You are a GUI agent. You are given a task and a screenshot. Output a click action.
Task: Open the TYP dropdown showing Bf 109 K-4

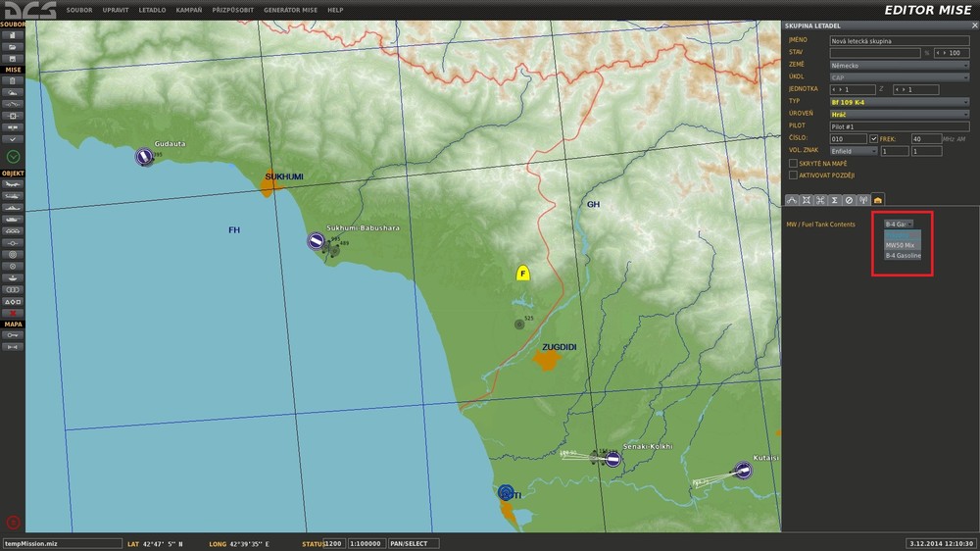click(900, 102)
